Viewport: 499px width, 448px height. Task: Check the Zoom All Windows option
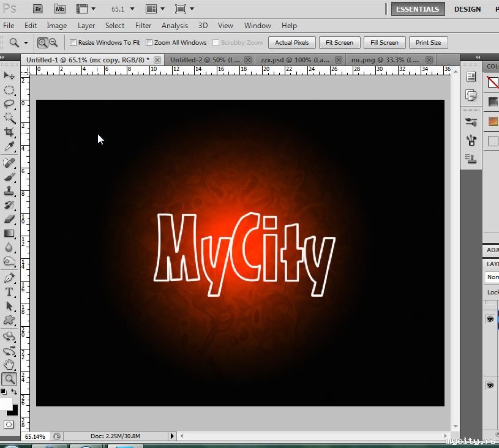149,43
